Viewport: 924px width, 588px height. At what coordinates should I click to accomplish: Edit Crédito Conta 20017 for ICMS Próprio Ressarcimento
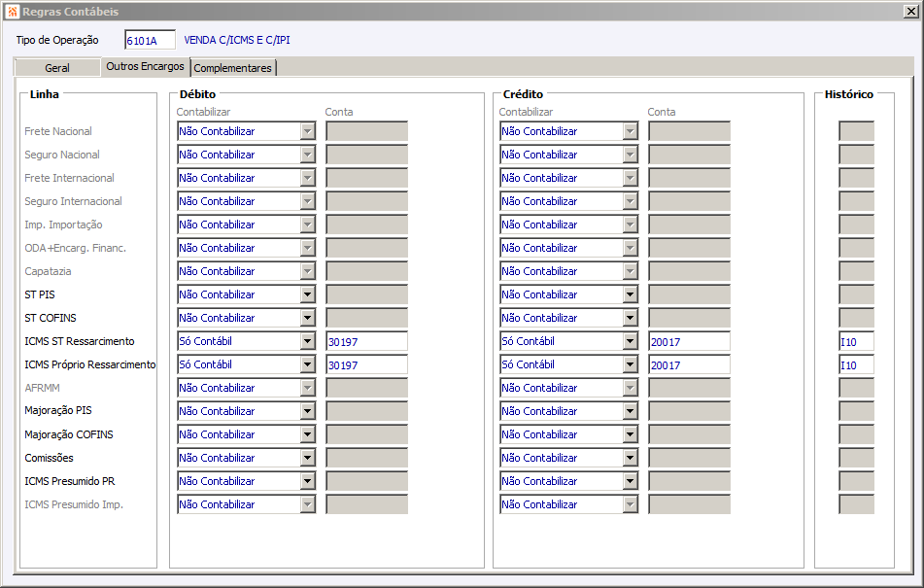click(689, 364)
